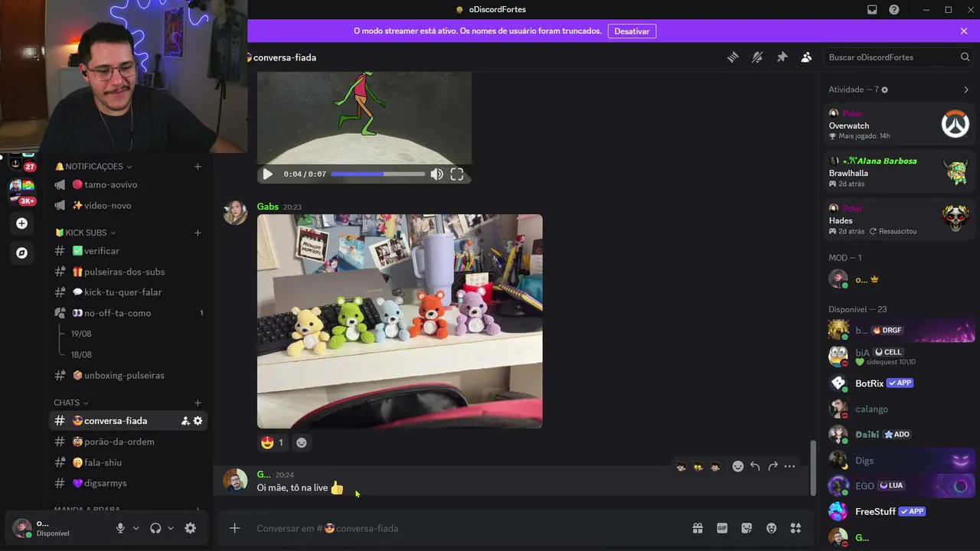Show pinned messages with the pin icon
The height and width of the screenshot is (551, 980).
point(782,57)
